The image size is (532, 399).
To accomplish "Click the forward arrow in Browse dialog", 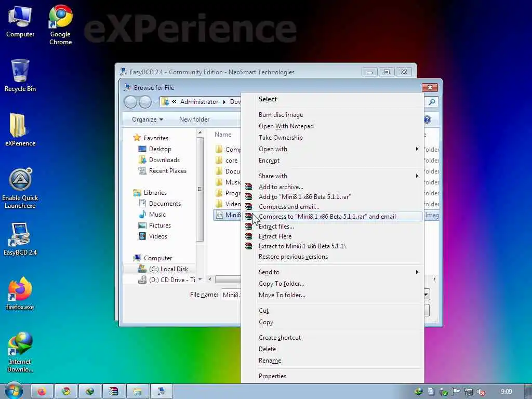I will [x=145, y=102].
